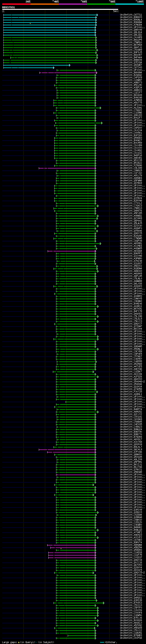The height and width of the screenshot is (644, 146).
Task: Select the last hit UniRef100_C9JFG6
Action: [131, 638]
